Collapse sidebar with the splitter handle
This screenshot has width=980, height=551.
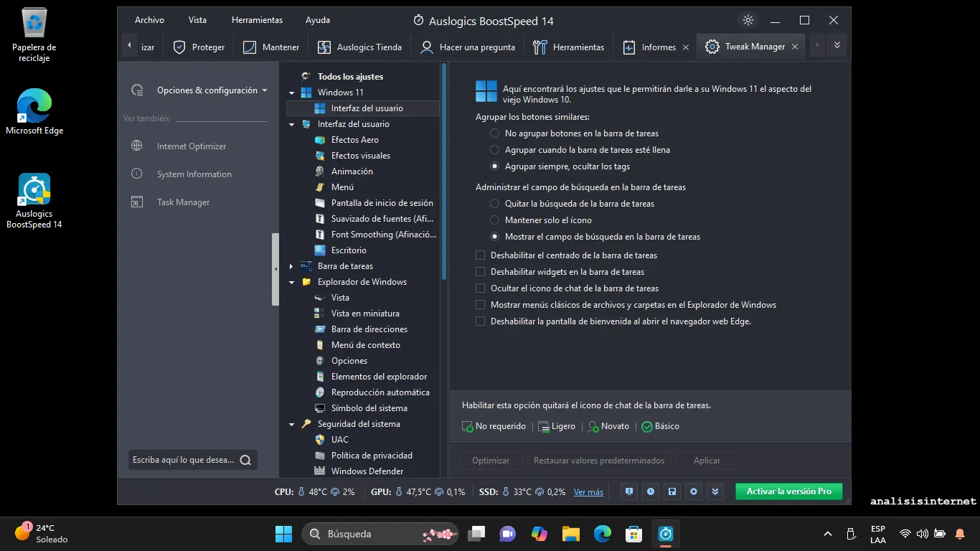275,269
